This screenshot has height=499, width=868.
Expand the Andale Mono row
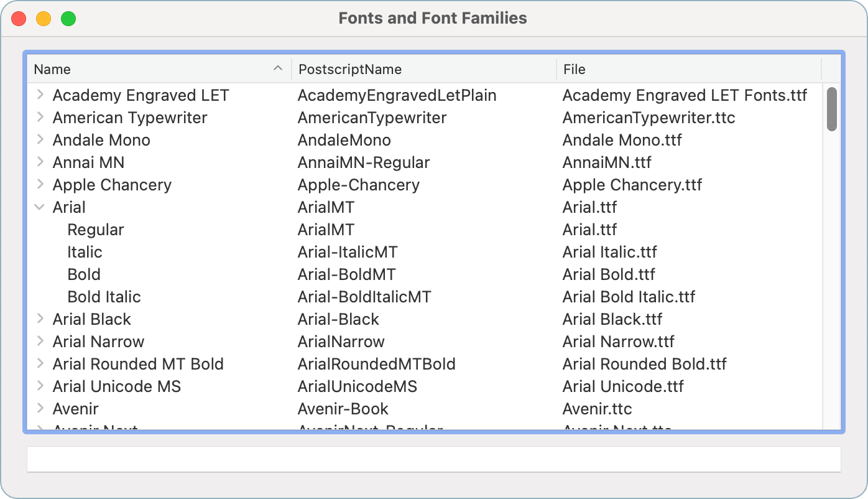click(x=40, y=140)
